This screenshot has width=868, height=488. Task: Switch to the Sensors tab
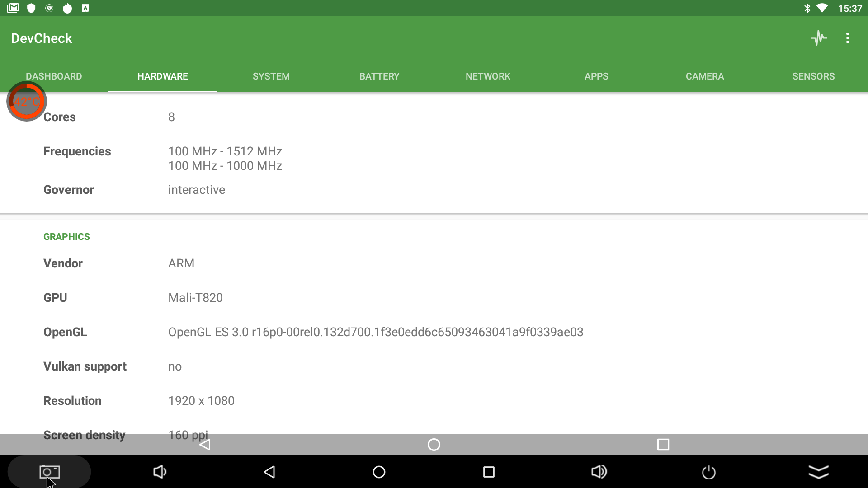coord(813,76)
